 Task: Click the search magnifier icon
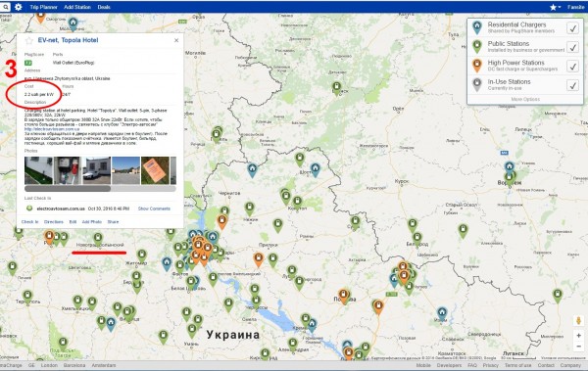click(5, 7)
